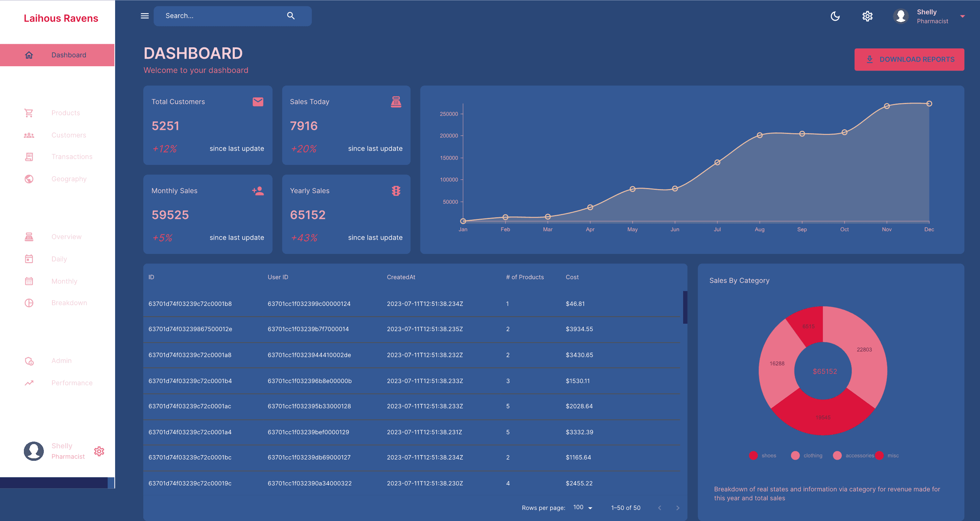Screen dimensions: 980x521
Task: Click the Monthly calendar icon
Action: point(29,281)
